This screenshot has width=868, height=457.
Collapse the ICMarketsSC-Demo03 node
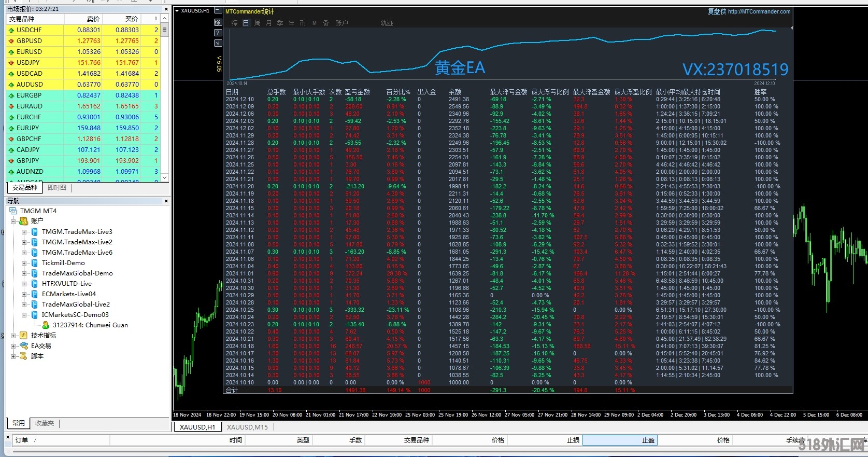[x=24, y=315]
